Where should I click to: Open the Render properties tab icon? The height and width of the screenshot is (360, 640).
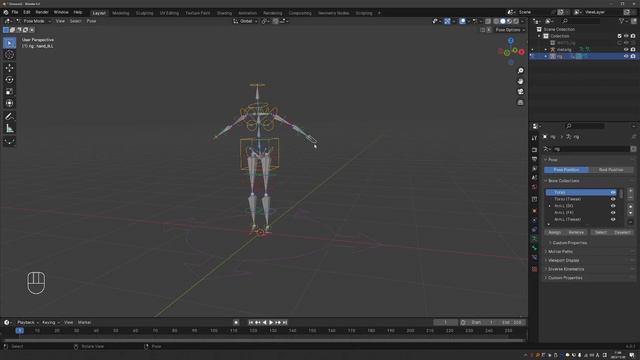tap(534, 150)
